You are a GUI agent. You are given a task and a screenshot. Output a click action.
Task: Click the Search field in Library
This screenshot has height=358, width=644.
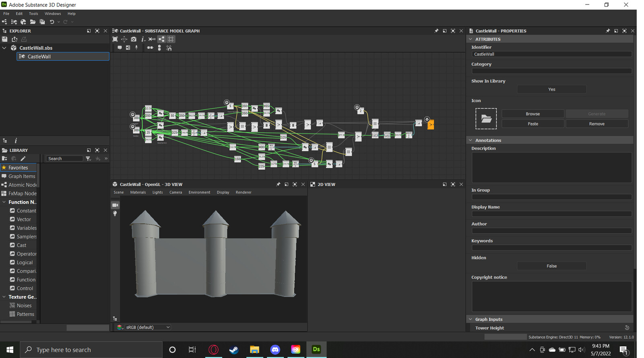[64, 158]
